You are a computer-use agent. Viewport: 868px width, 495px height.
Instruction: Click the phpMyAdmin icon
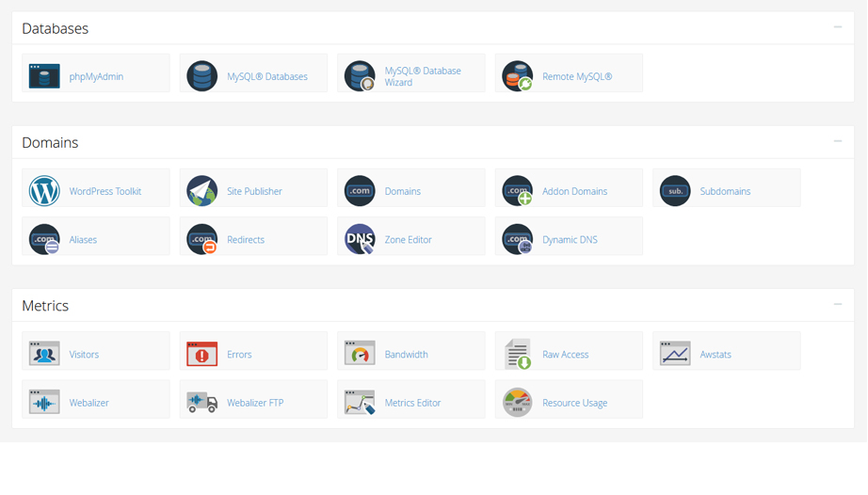[x=44, y=76]
